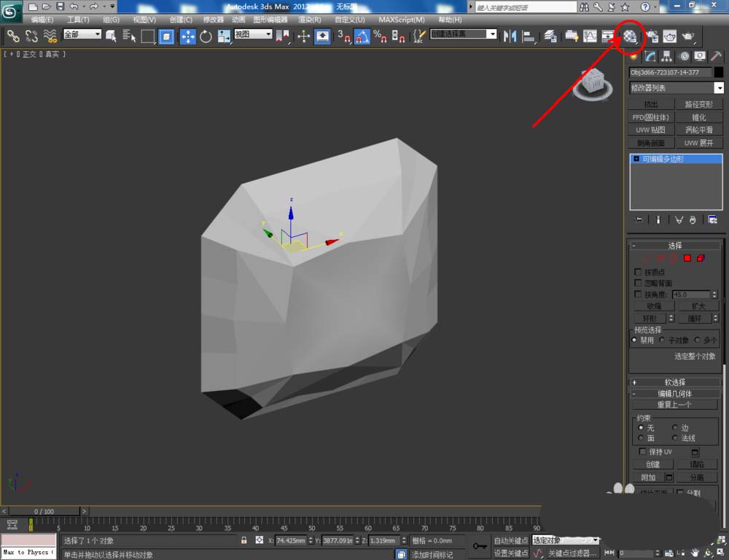Toggle the Angle Snap icon

click(x=362, y=36)
